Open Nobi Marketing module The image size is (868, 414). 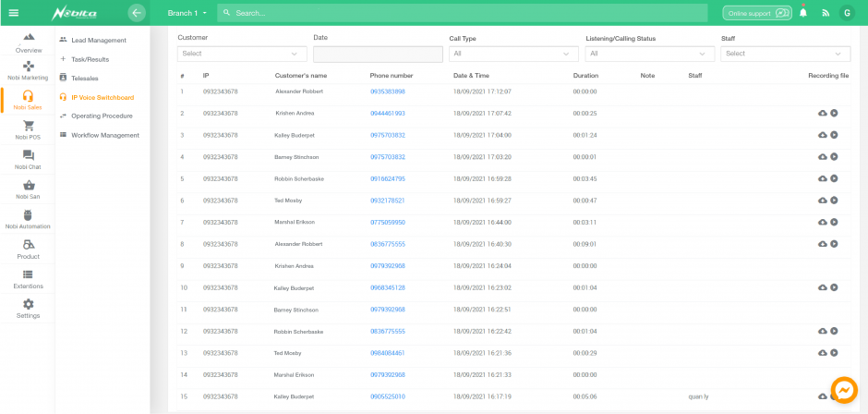[29, 71]
